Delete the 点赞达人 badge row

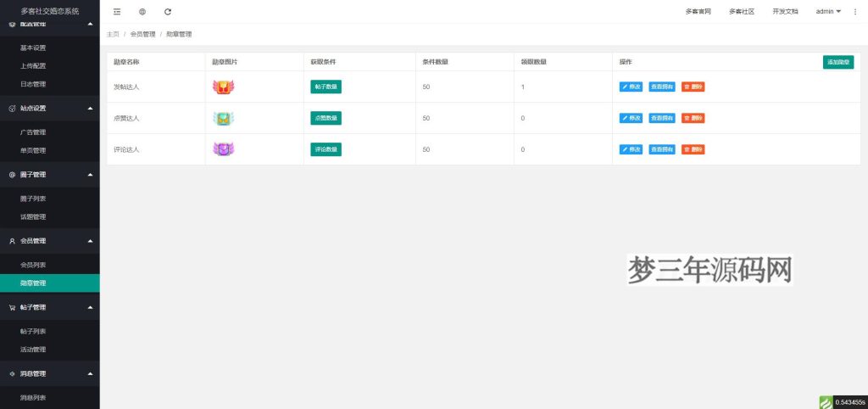pos(693,118)
